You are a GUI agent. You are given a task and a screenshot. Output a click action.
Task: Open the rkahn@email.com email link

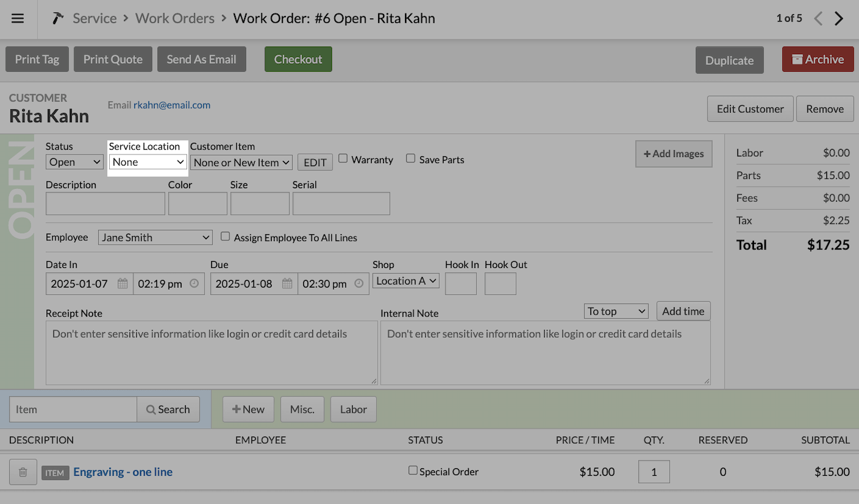coord(172,105)
